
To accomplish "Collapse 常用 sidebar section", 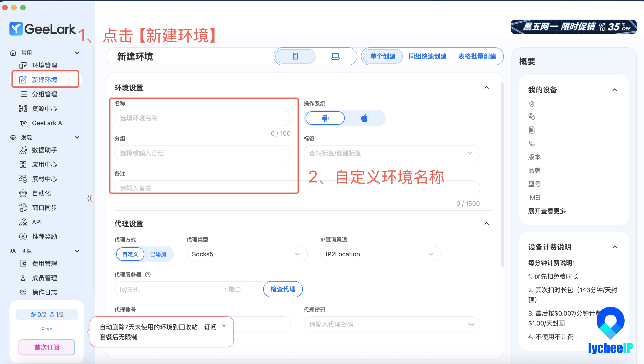I will [77, 53].
